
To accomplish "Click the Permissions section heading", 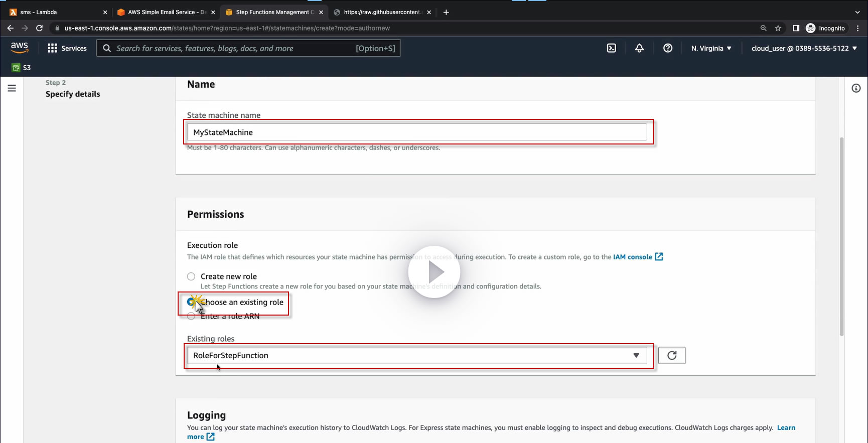I will (x=216, y=214).
